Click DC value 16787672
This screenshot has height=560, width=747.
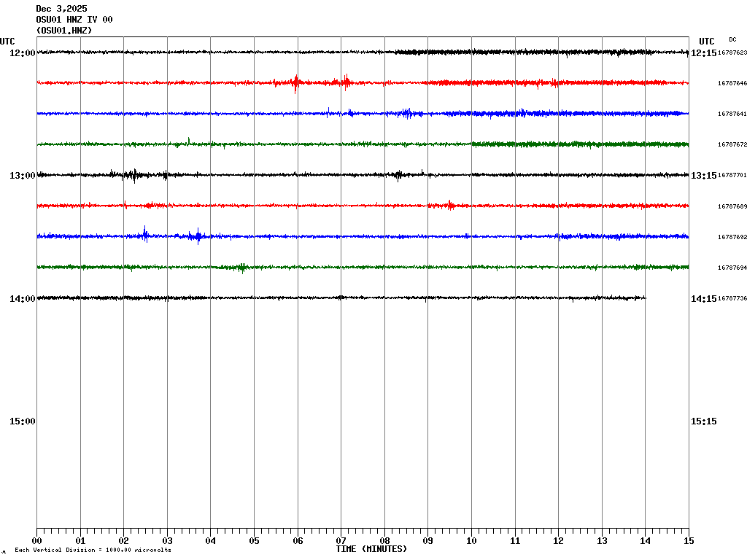[732, 145]
